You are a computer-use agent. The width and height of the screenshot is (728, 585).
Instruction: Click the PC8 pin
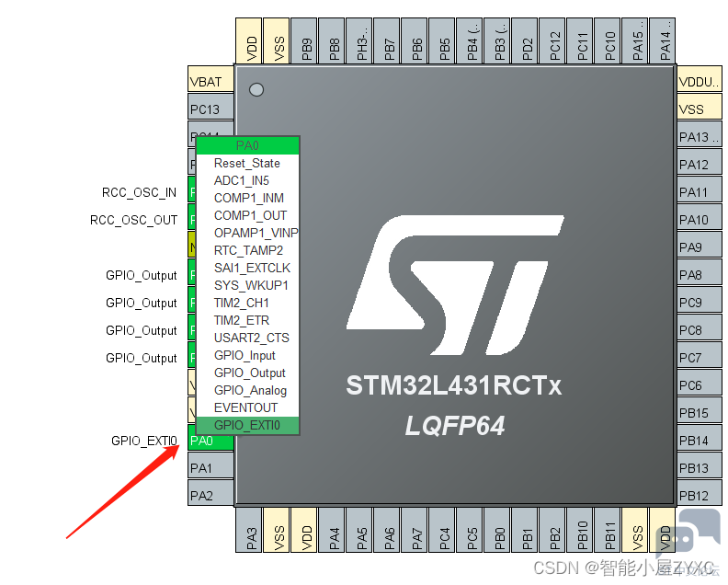[700, 327]
